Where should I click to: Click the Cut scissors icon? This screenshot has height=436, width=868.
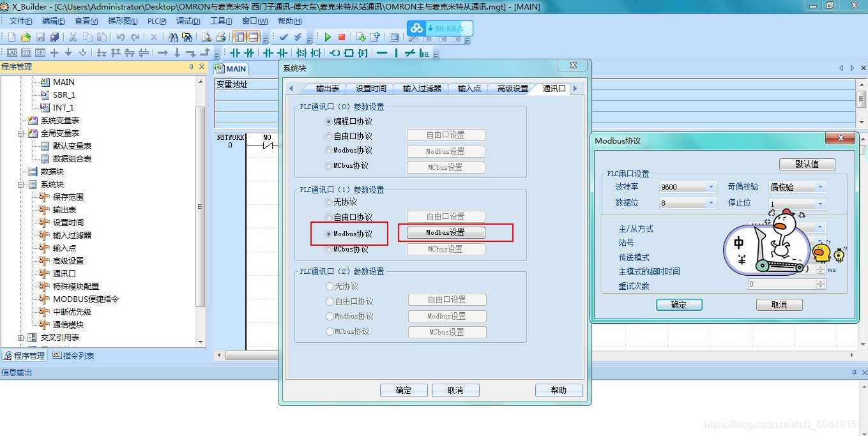73,37
